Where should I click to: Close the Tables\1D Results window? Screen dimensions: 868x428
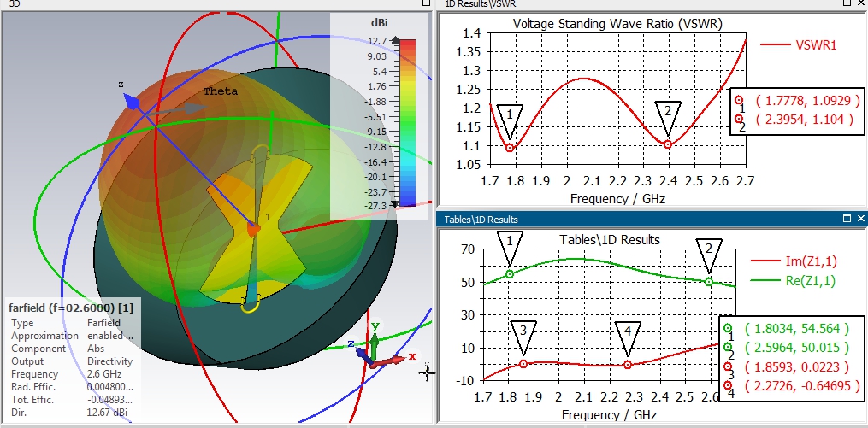click(860, 219)
